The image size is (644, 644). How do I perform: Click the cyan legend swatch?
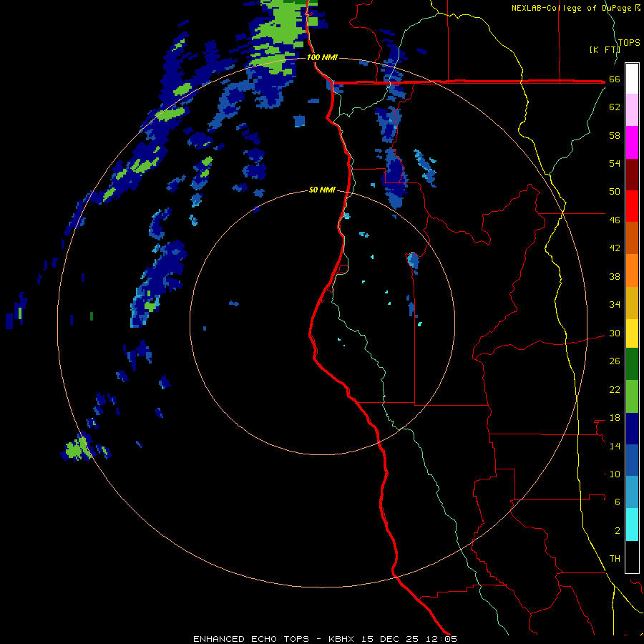pos(632,525)
